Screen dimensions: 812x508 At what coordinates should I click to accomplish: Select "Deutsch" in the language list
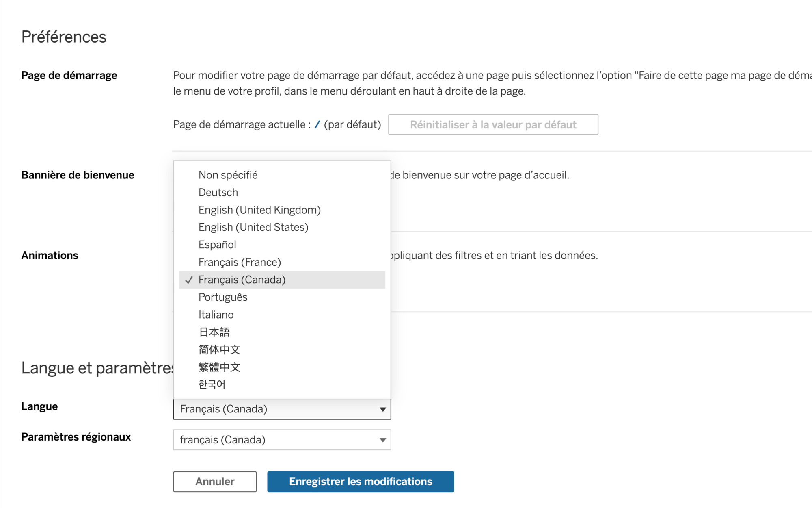click(x=218, y=192)
